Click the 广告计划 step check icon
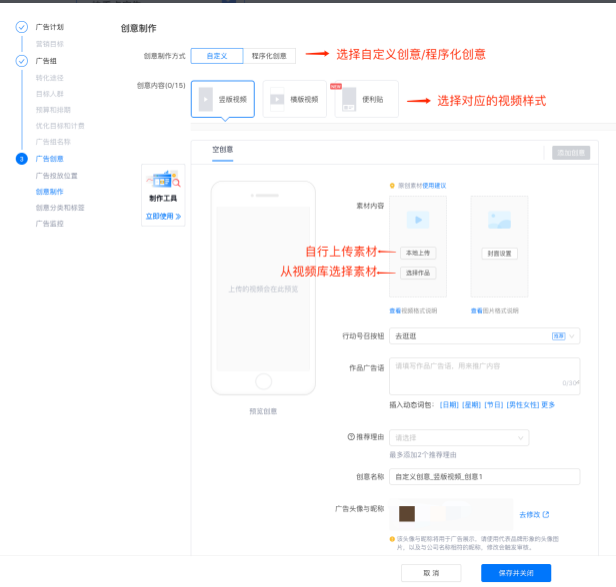Screen dimensions: 616x587 point(22,27)
